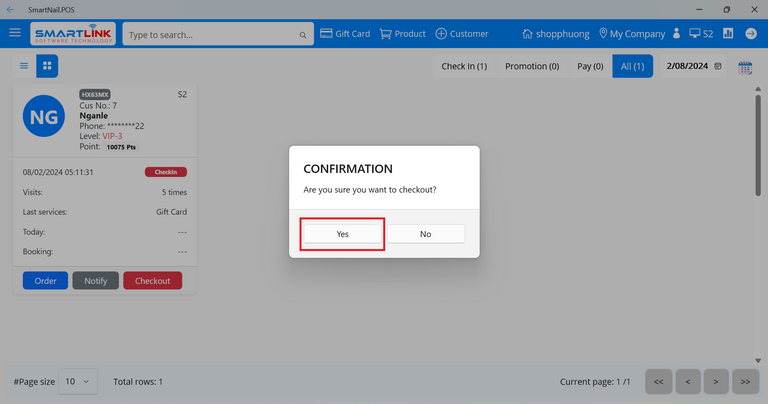Open the hamburger menu in header

click(x=15, y=33)
